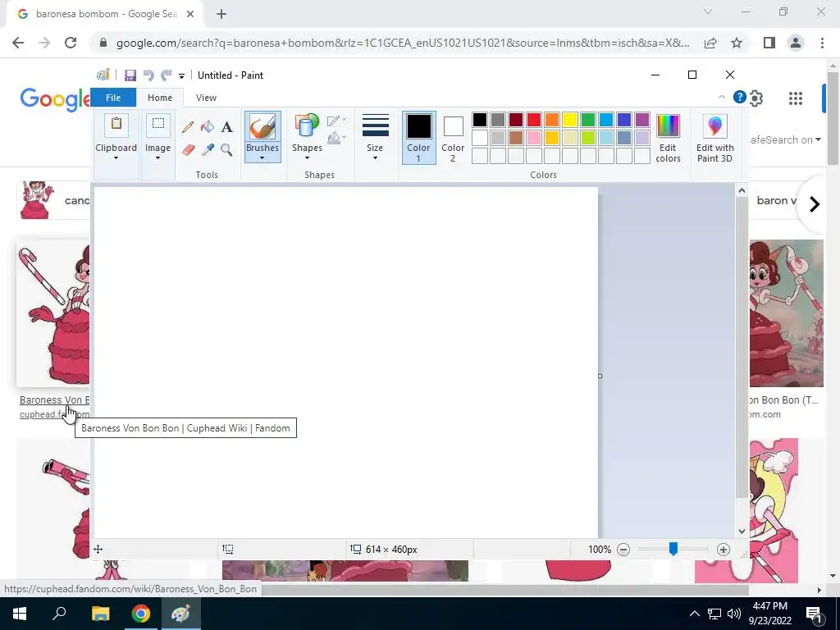Click the Google logo
The image size is (840, 630).
[x=55, y=98]
